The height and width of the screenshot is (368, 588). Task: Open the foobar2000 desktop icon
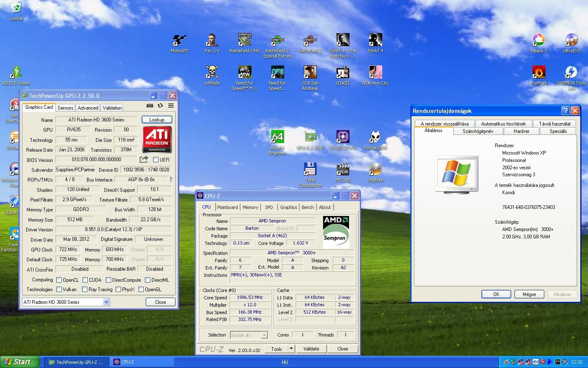(375, 137)
